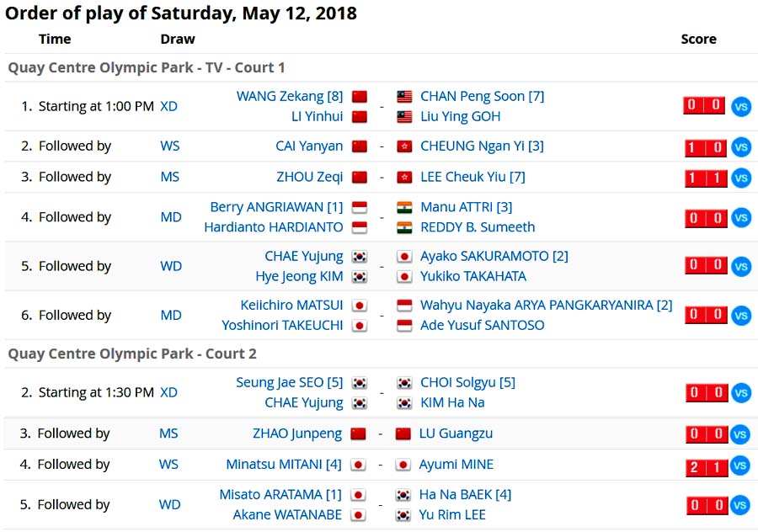Click VS icon for Zhao Junpeng match
This screenshot has width=758, height=532.
740,434
